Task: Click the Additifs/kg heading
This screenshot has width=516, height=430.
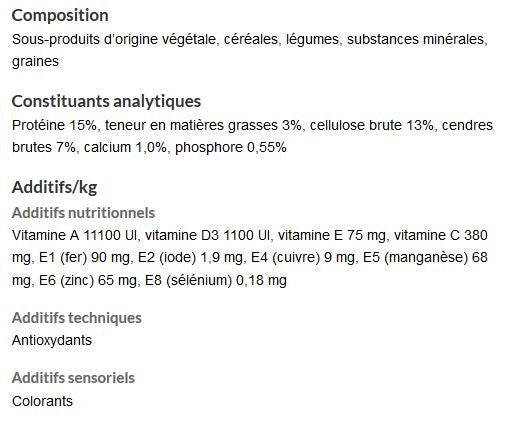Action: (x=54, y=187)
